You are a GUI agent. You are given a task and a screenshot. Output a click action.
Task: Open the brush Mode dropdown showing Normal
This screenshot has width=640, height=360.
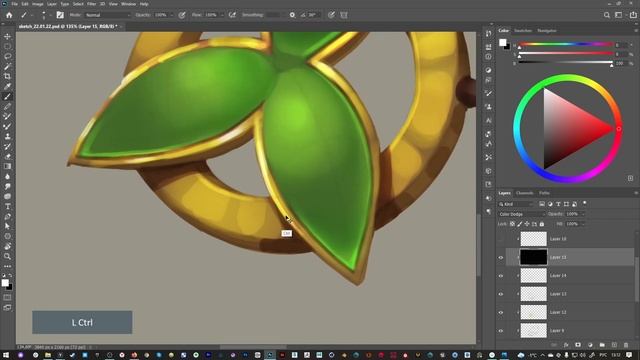click(x=107, y=15)
